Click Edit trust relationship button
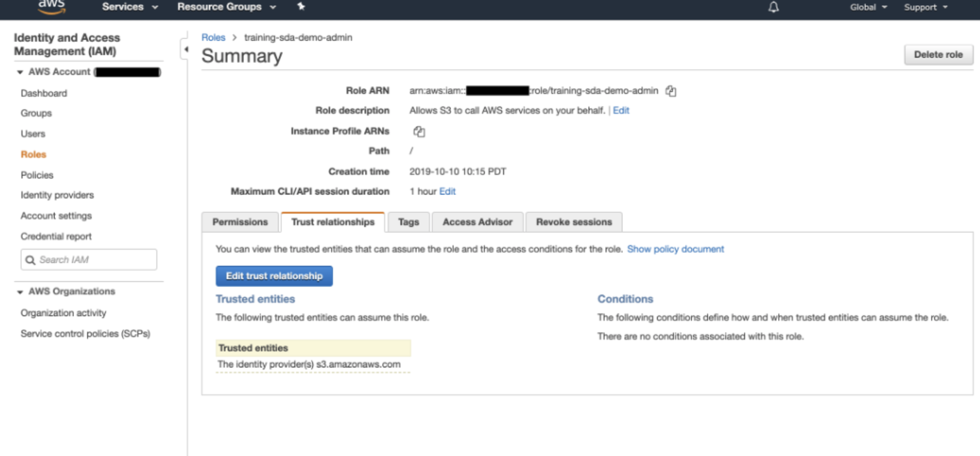The width and height of the screenshot is (980, 456). tap(274, 276)
